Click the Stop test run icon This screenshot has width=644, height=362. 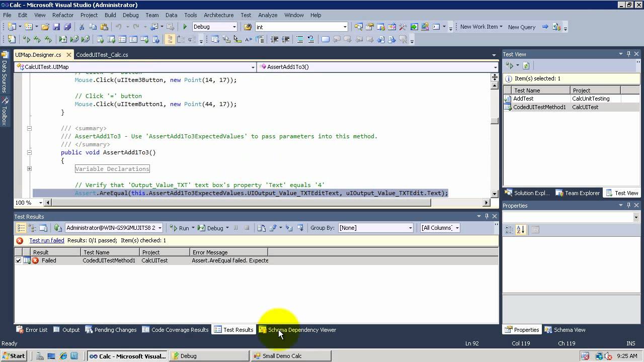(247, 228)
